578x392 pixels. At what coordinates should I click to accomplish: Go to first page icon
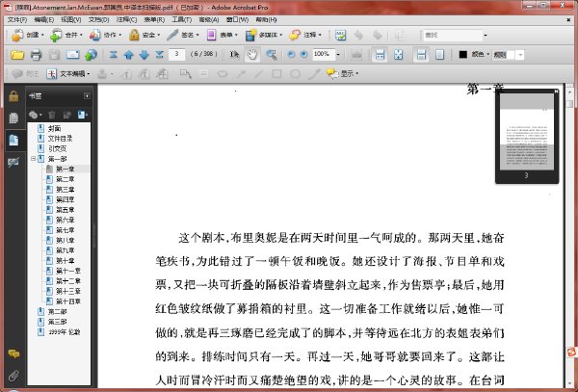pos(113,55)
